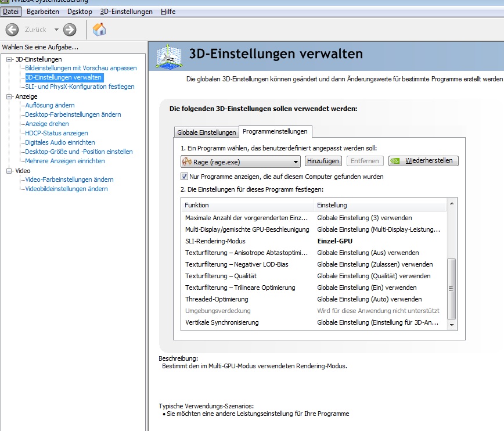This screenshot has width=504, height=431.
Task: Open 'Desktop-Größe und -Position einstellen'
Action: tap(79, 152)
